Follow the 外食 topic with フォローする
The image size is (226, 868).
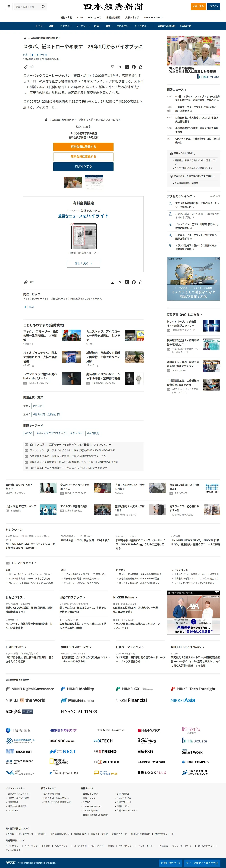point(39,55)
